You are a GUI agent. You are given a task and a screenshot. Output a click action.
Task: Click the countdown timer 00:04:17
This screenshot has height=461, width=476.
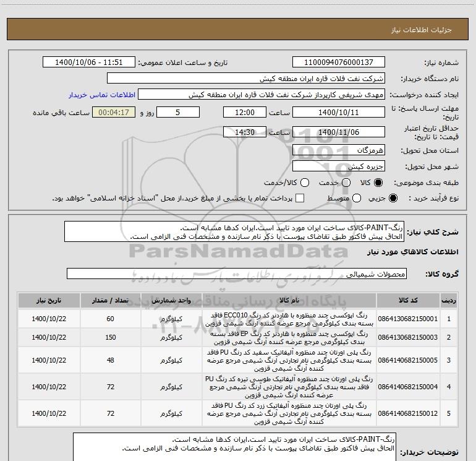[x=114, y=113]
